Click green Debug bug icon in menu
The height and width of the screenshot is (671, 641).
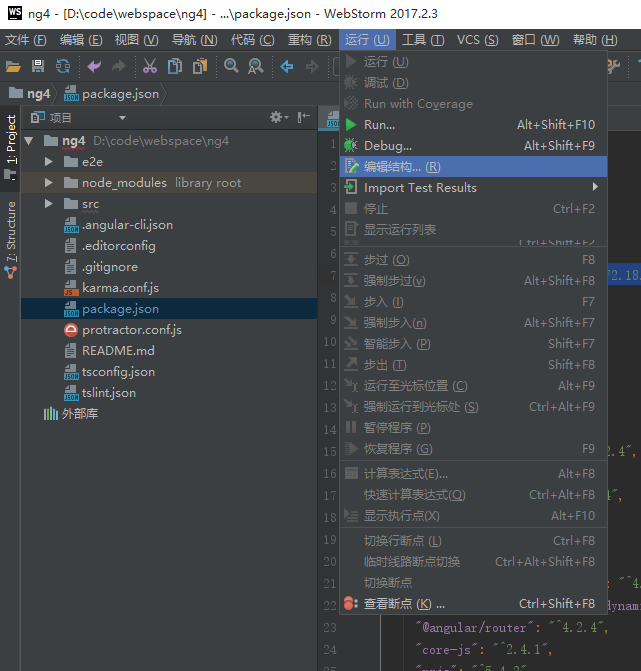351,145
